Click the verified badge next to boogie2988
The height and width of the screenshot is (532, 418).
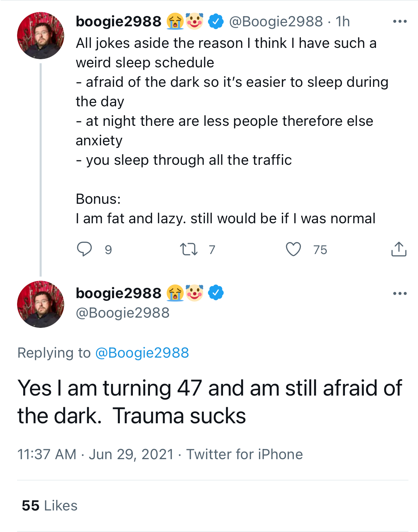pyautogui.click(x=215, y=22)
